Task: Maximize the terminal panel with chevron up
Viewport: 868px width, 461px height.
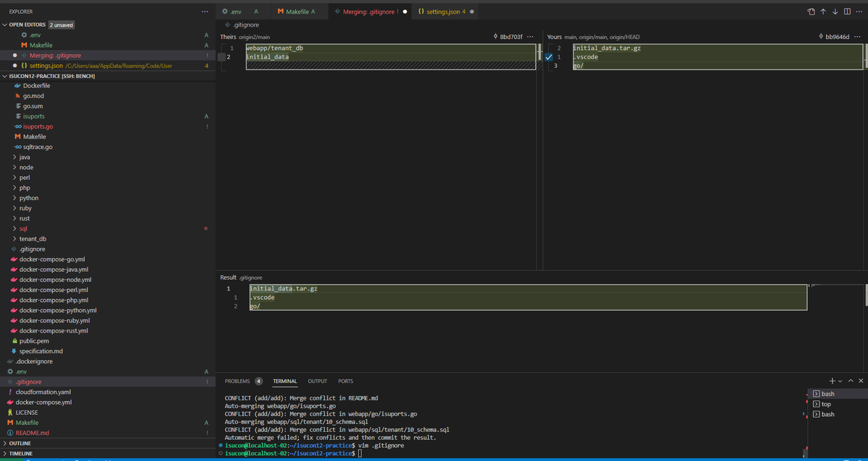Action: [851, 381]
